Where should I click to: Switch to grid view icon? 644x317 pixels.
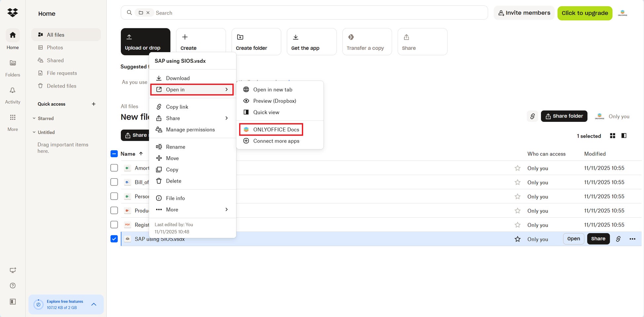(x=613, y=136)
